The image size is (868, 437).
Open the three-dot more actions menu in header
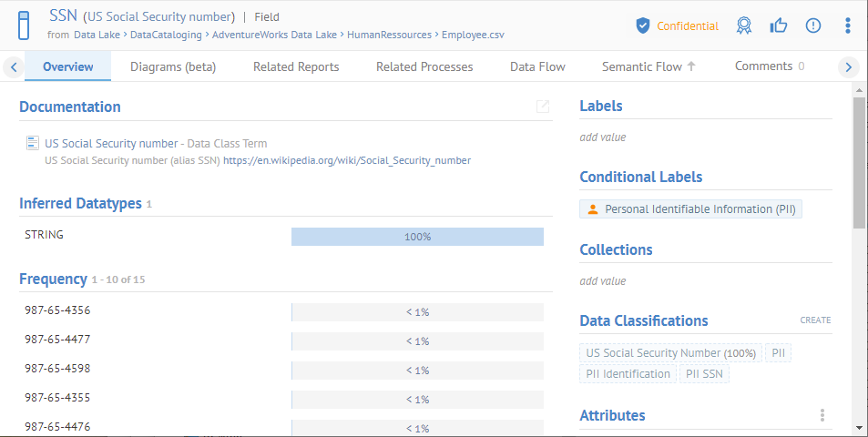848,25
